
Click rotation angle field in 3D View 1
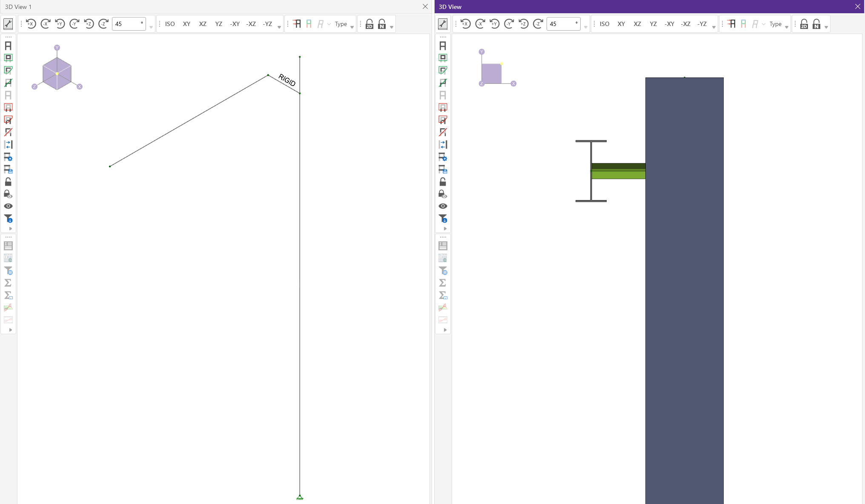coord(129,24)
